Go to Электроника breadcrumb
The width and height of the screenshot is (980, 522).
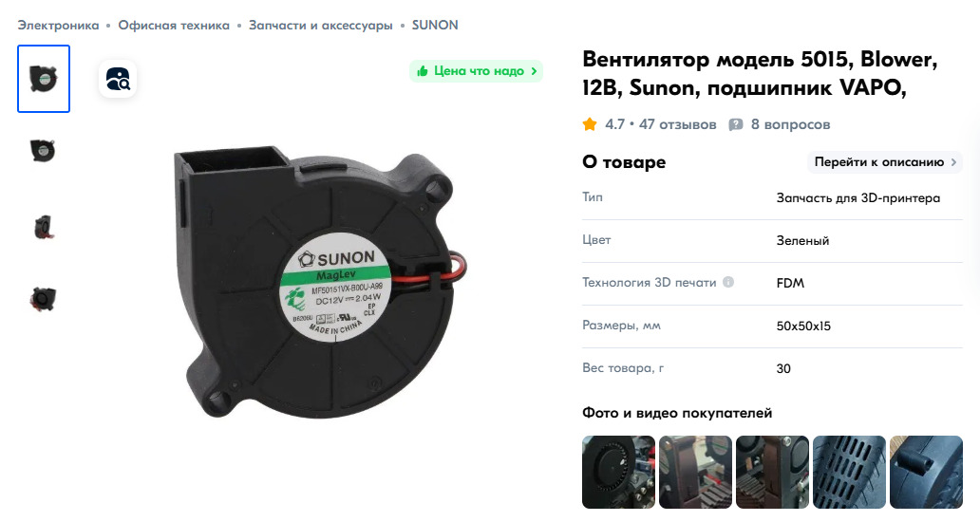tap(58, 26)
